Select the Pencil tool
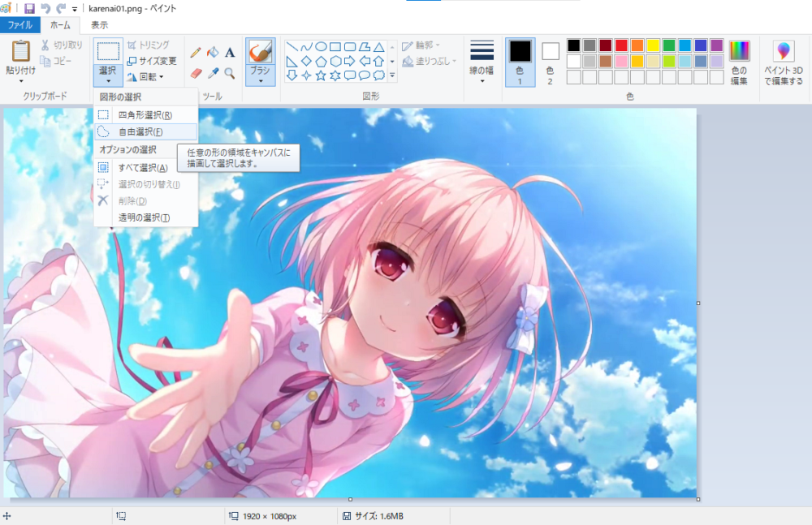Viewport: 812px width, 525px height. 195,52
